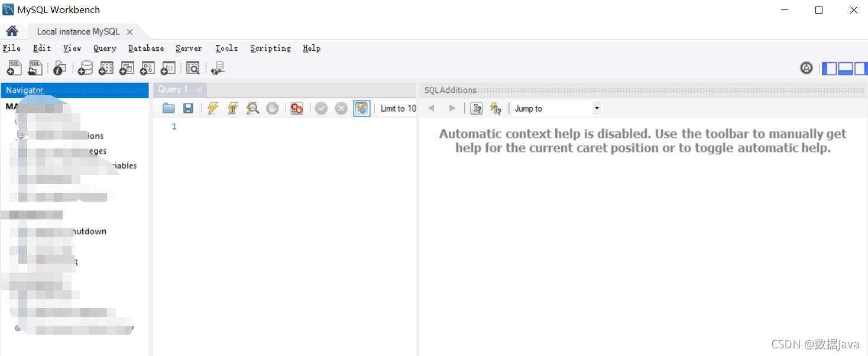
Task: Execute statement under cursor icon
Action: tap(232, 108)
